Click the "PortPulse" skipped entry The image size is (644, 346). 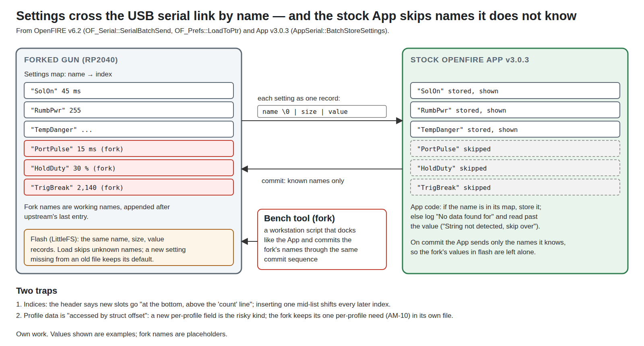coord(515,148)
